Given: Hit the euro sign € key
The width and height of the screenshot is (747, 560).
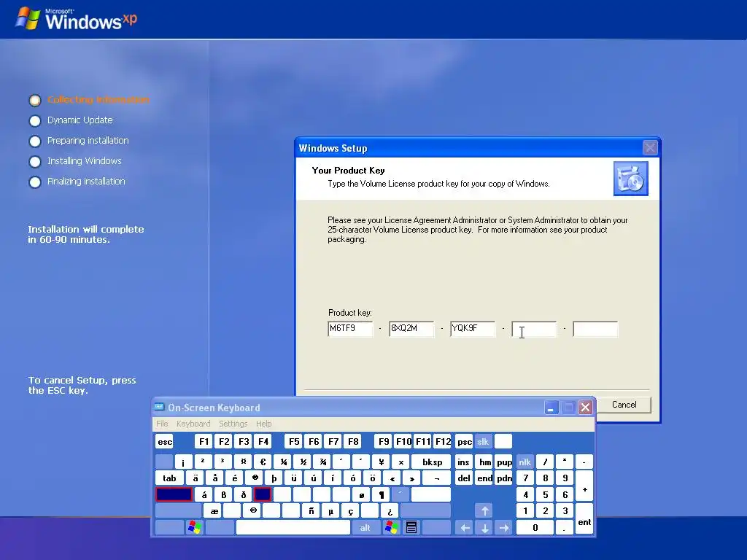Looking at the screenshot, I should pyautogui.click(x=263, y=462).
